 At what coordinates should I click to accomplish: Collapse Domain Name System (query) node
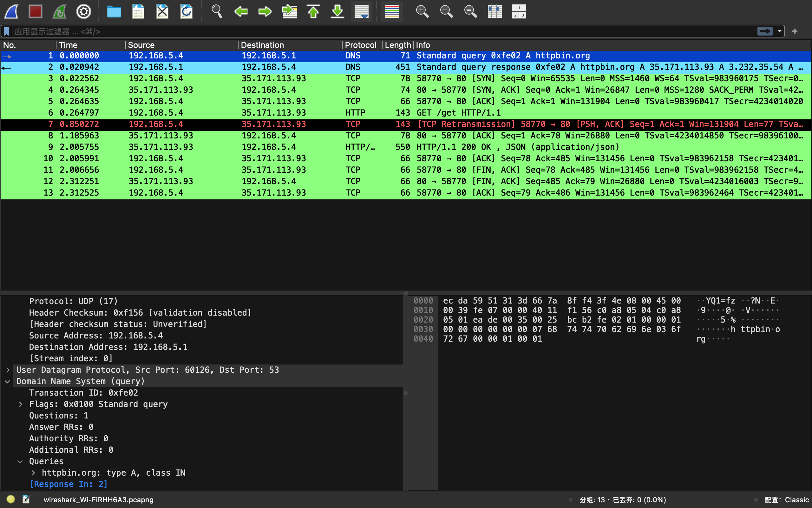pyautogui.click(x=8, y=381)
